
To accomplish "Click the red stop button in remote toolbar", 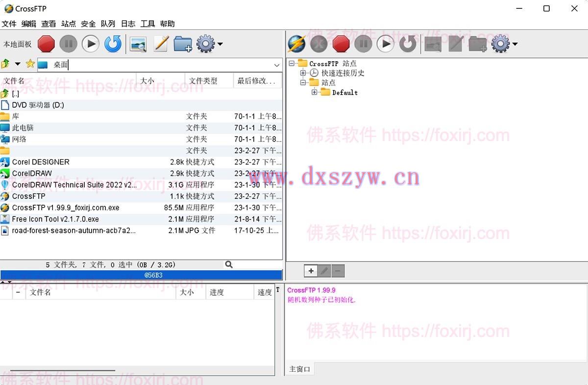I will pyautogui.click(x=341, y=44).
